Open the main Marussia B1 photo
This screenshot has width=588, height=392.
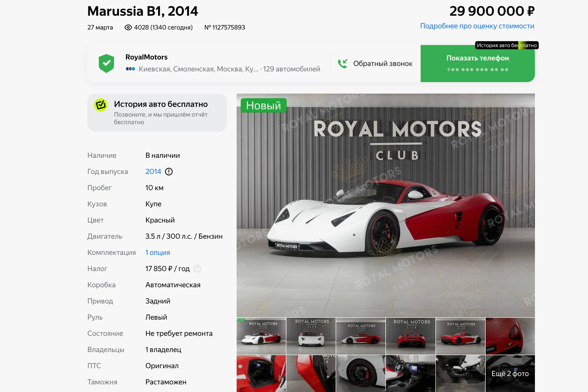click(x=386, y=205)
